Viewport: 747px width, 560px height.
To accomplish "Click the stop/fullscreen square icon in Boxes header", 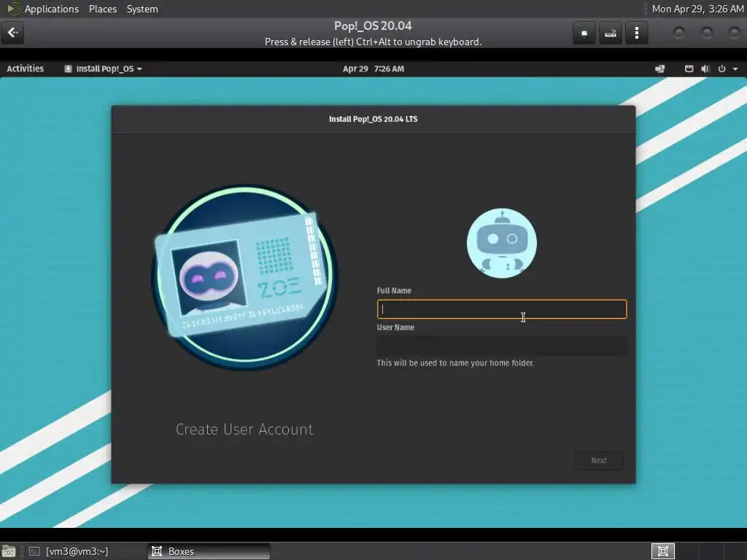I will point(584,33).
